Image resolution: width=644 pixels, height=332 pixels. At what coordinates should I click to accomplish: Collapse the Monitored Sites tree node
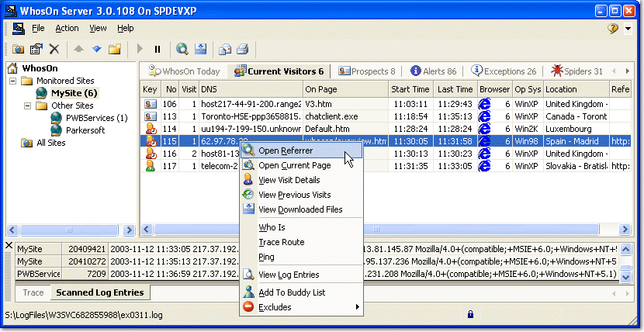14,81
